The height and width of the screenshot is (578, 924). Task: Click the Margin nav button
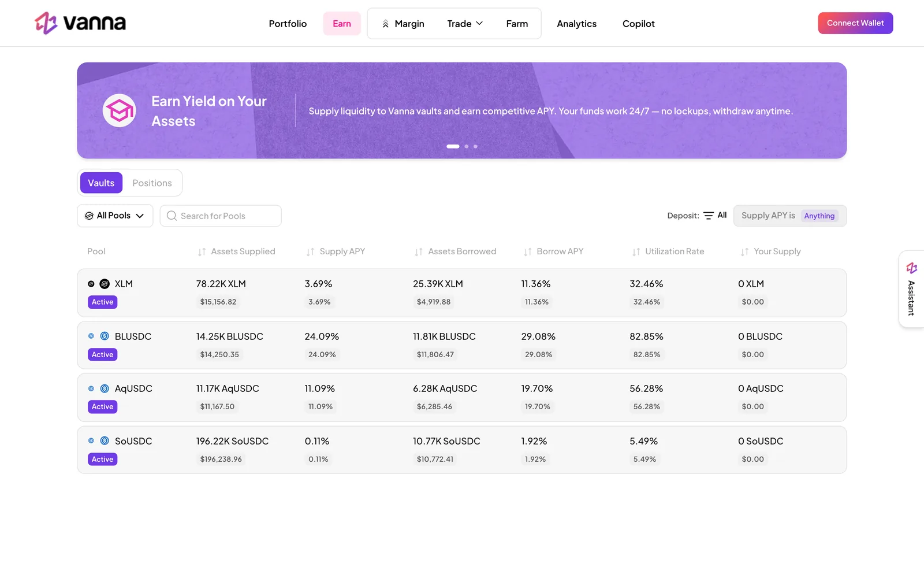tap(403, 24)
